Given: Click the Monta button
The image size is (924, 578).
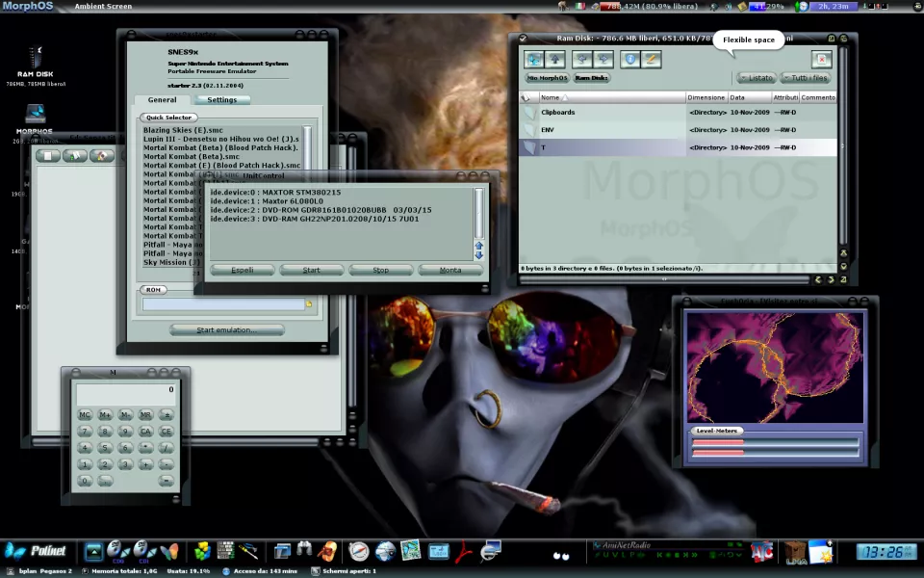Looking at the screenshot, I should 450,270.
